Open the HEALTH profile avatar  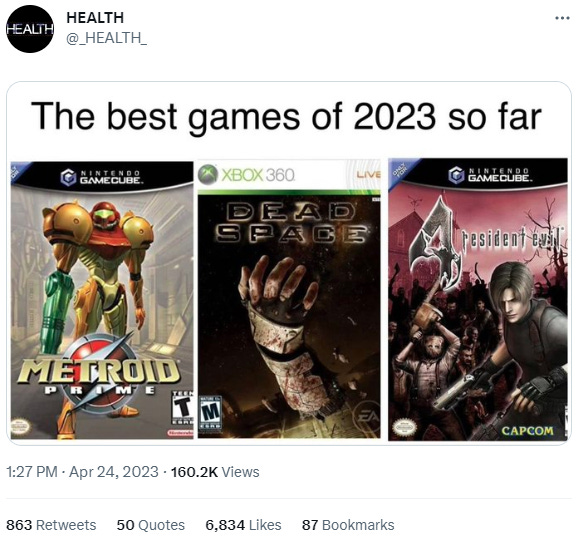[30, 29]
